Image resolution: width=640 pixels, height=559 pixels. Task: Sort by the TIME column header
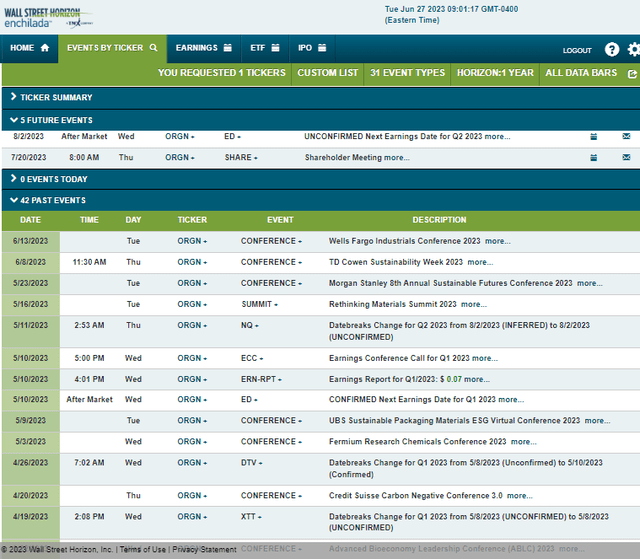pyautogui.click(x=89, y=220)
